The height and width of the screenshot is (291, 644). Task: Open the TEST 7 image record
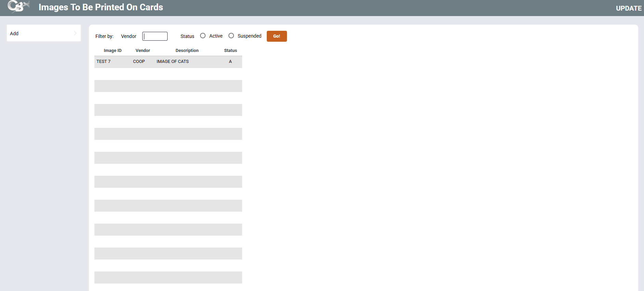point(103,62)
